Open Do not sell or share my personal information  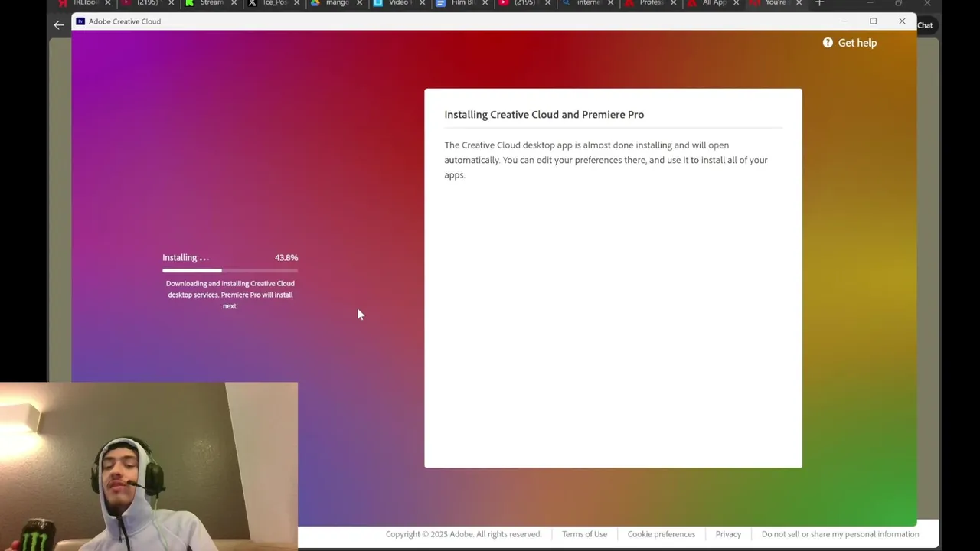point(840,534)
